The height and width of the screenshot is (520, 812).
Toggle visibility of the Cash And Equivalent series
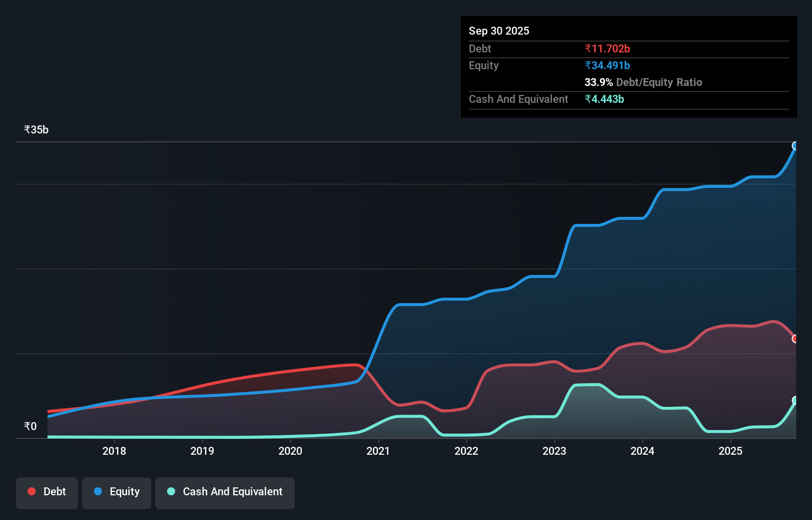[x=225, y=492]
